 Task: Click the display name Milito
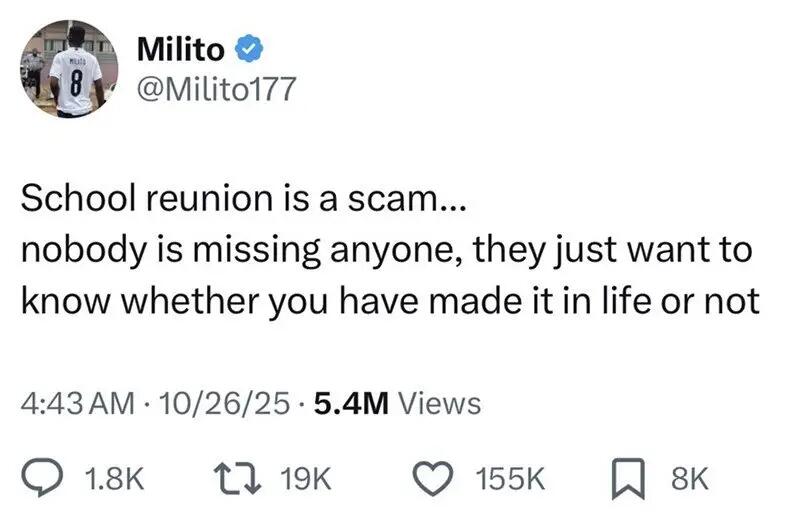point(178,47)
